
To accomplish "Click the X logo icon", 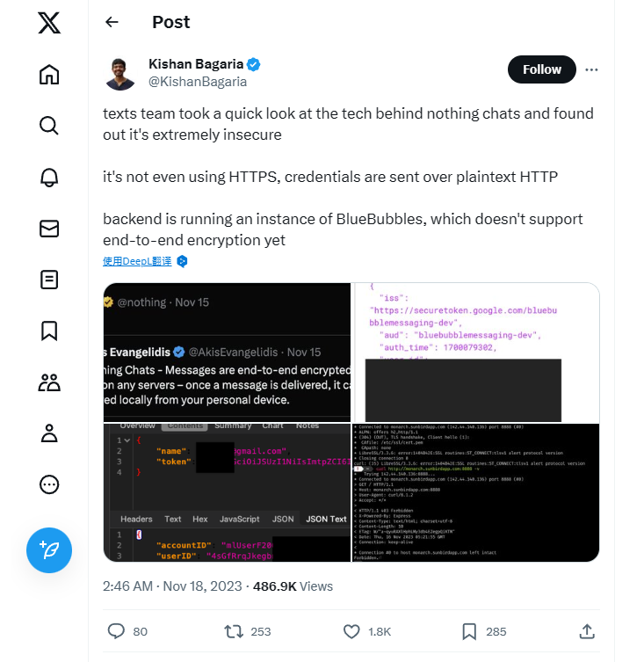I will pos(49,23).
